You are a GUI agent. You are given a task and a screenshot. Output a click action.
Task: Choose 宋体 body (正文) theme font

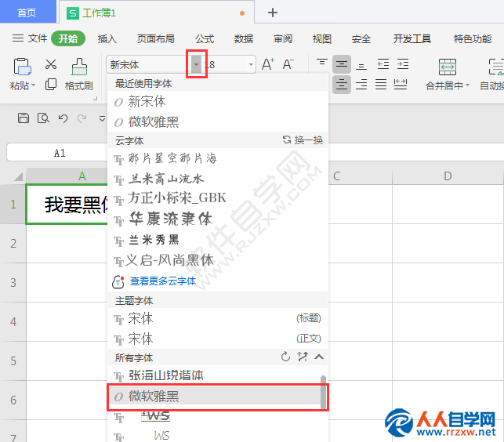pos(218,339)
